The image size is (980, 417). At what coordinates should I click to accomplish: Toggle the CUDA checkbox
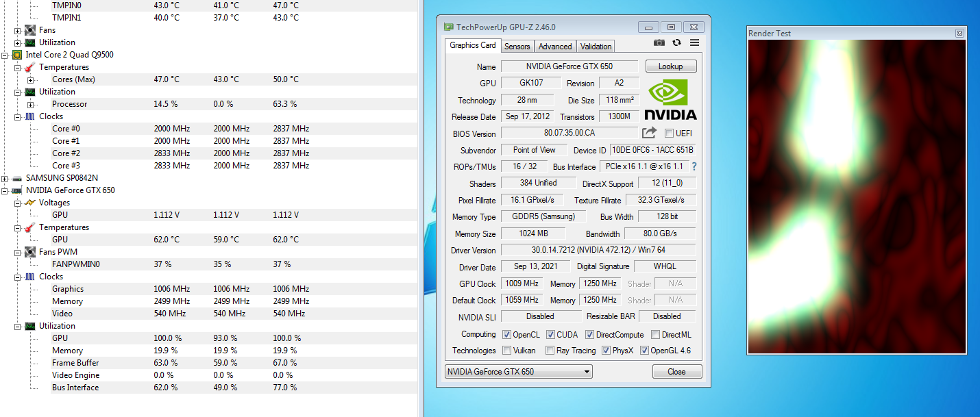550,335
